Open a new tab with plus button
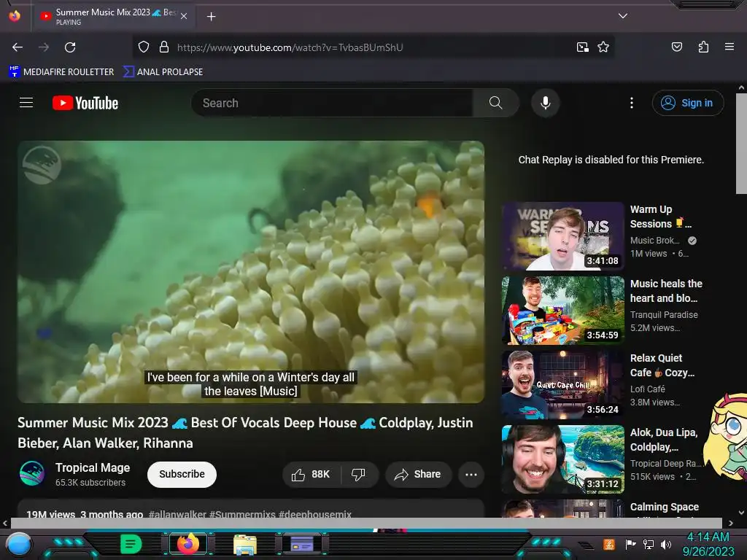The image size is (747, 560). point(211,17)
